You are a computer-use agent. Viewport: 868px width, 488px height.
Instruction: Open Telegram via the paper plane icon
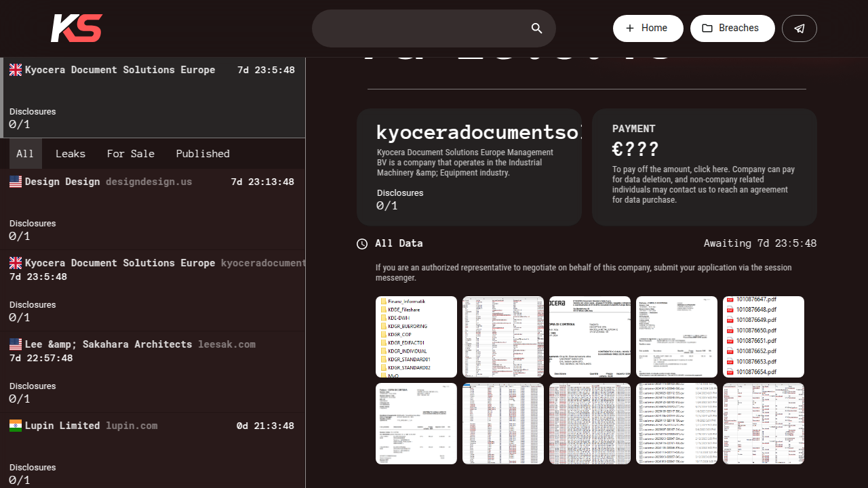point(799,28)
